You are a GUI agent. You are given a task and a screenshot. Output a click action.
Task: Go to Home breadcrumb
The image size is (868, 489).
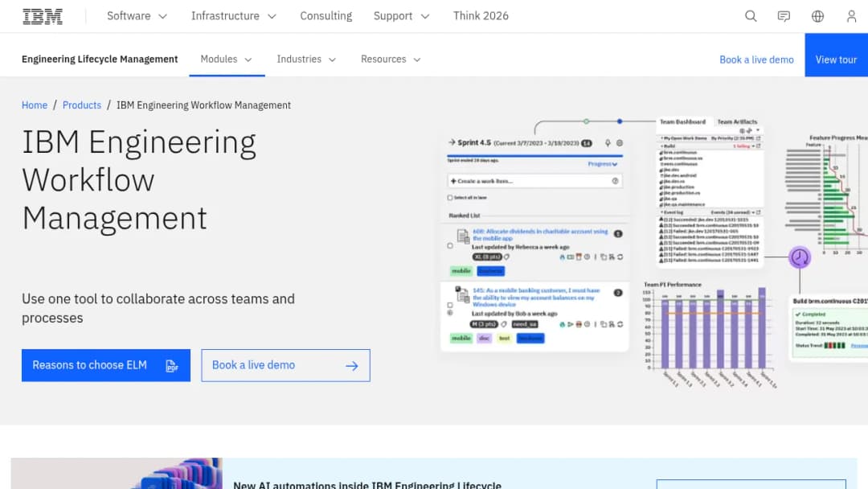pos(35,105)
